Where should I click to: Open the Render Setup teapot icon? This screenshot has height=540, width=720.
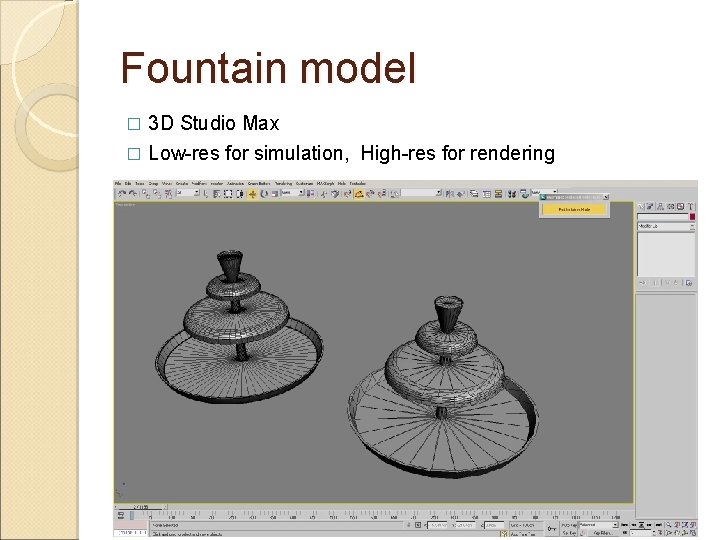[523, 194]
